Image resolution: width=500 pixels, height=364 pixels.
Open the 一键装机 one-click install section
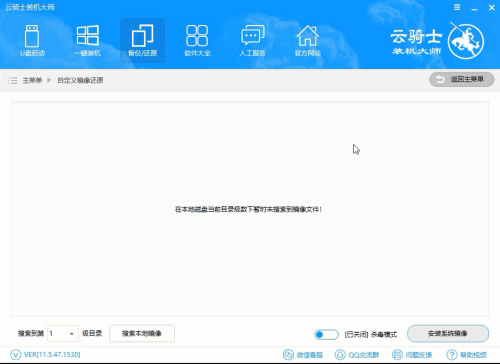tap(87, 40)
